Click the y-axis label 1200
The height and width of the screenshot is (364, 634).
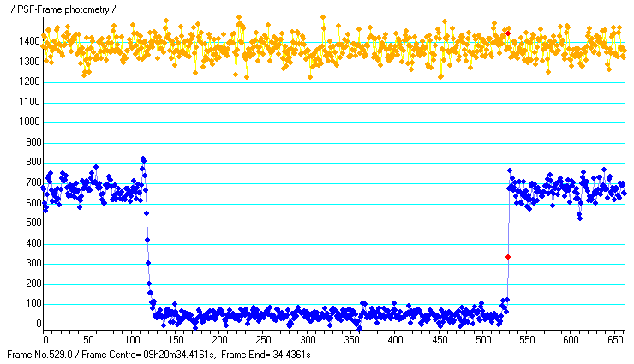pyautogui.click(x=29, y=81)
